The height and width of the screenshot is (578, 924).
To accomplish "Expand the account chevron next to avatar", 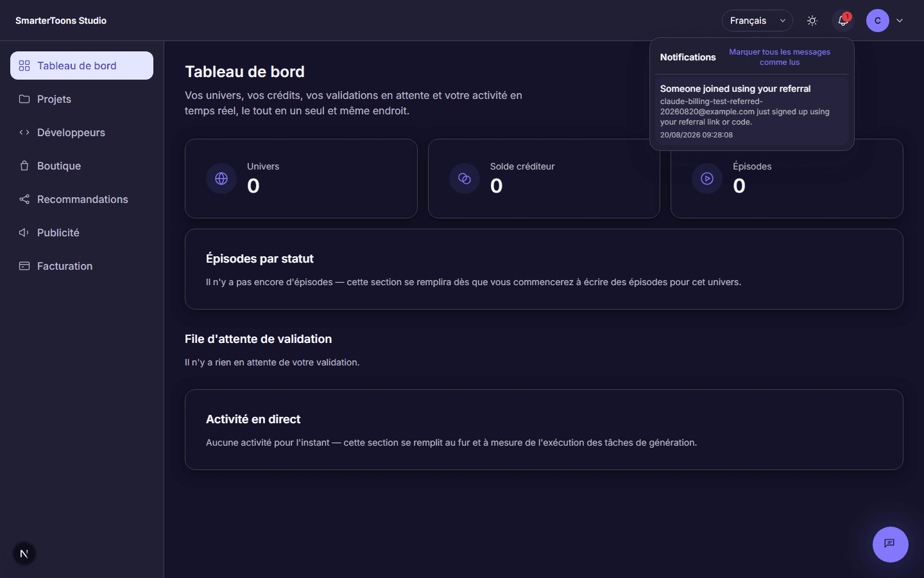I will (900, 21).
